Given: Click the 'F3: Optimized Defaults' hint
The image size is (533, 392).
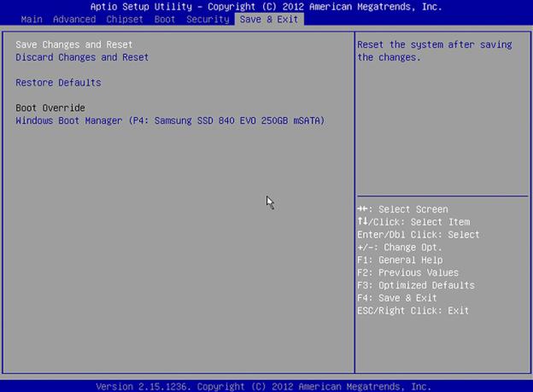Looking at the screenshot, I should click(416, 285).
